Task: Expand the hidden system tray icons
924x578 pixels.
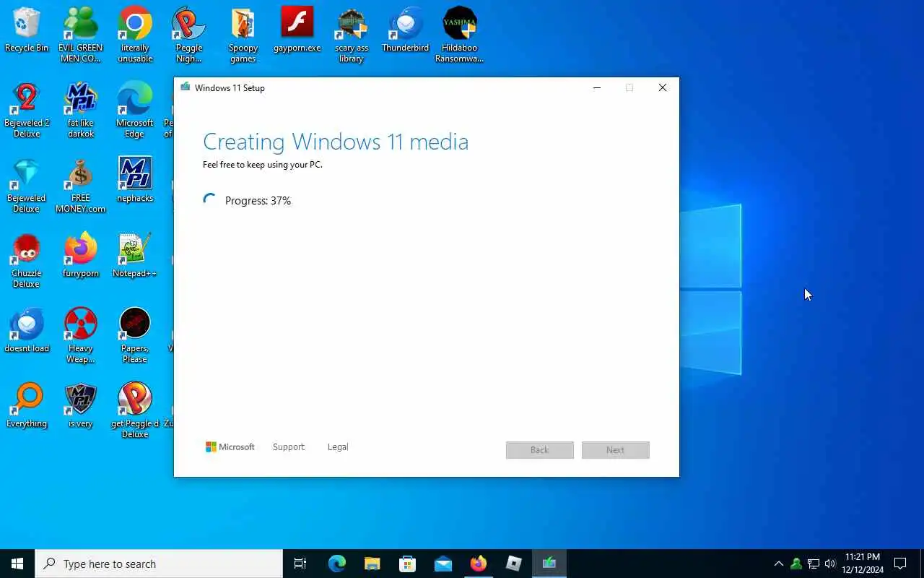Action: click(x=778, y=564)
